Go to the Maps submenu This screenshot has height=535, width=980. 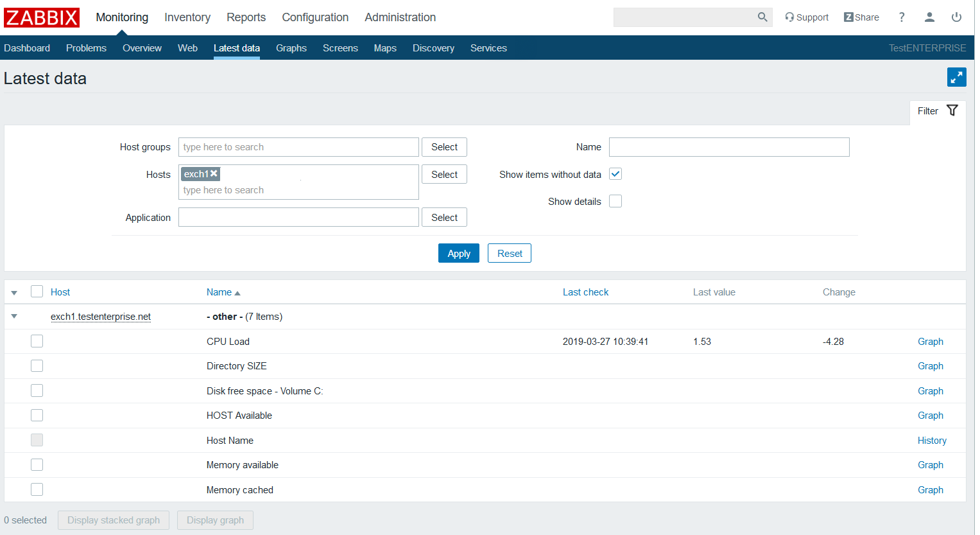click(385, 48)
